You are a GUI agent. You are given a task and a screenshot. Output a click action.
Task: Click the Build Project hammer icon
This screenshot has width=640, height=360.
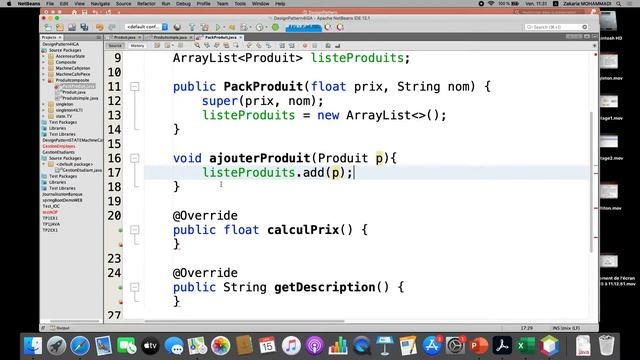click(192, 27)
